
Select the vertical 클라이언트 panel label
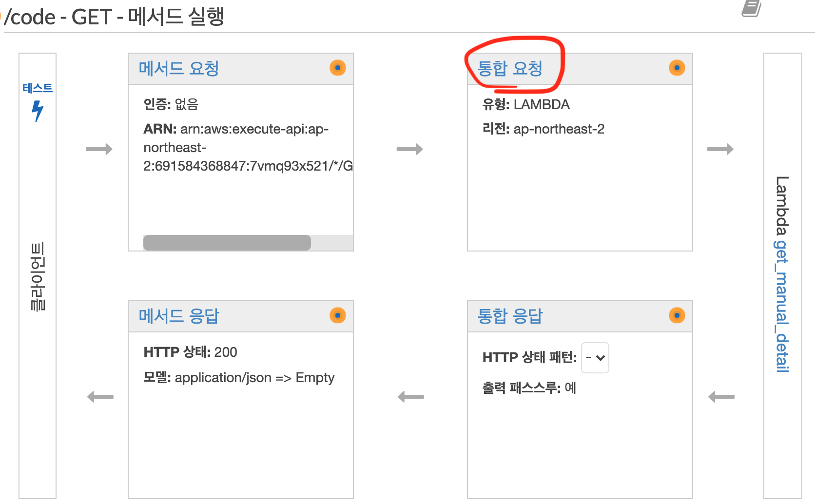tap(38, 276)
